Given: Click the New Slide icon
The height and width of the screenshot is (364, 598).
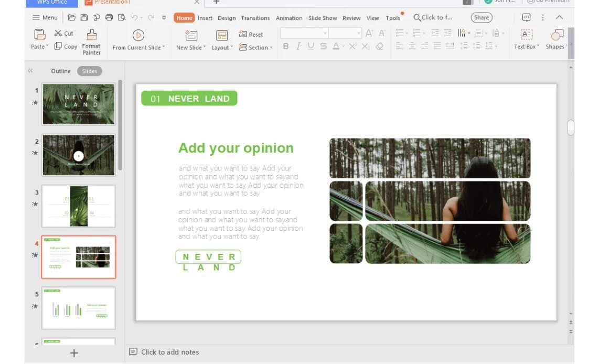Looking at the screenshot, I should (191, 36).
